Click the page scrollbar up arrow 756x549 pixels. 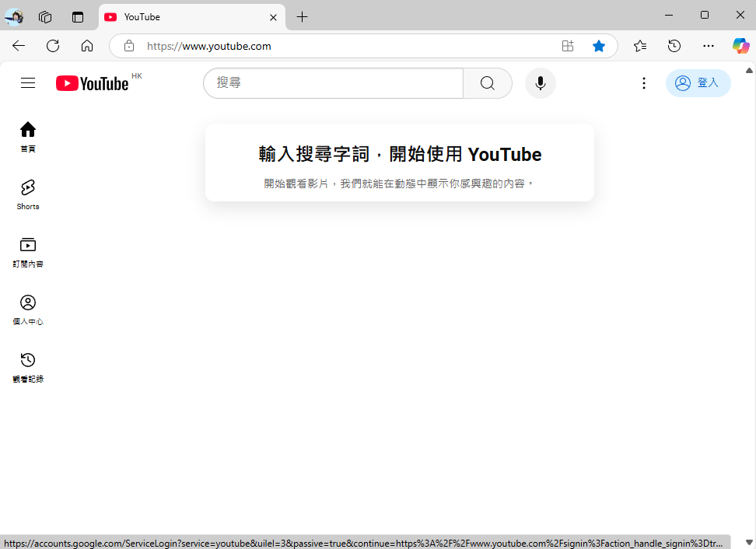click(x=749, y=70)
